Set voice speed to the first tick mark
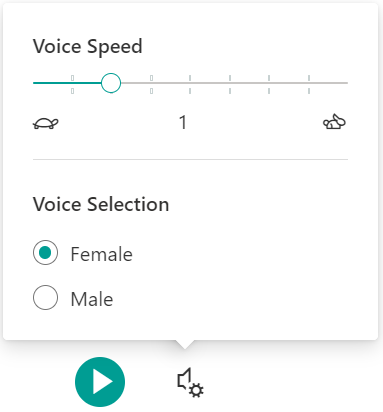 coord(72,84)
